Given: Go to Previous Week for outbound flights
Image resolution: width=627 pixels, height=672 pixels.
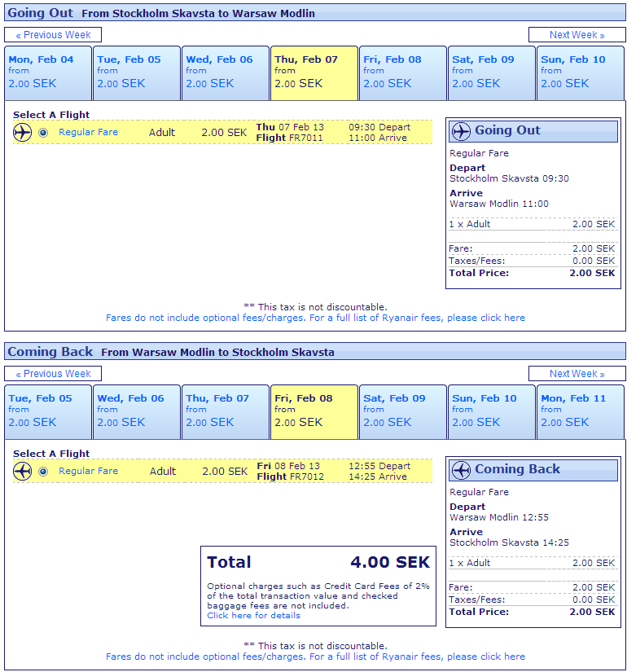Looking at the screenshot, I should click(53, 35).
